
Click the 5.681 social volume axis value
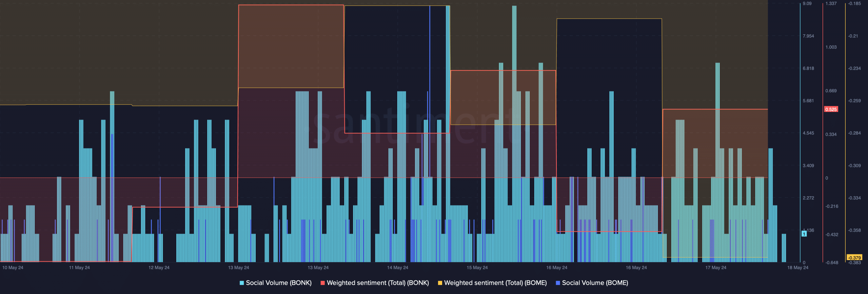tap(808, 101)
